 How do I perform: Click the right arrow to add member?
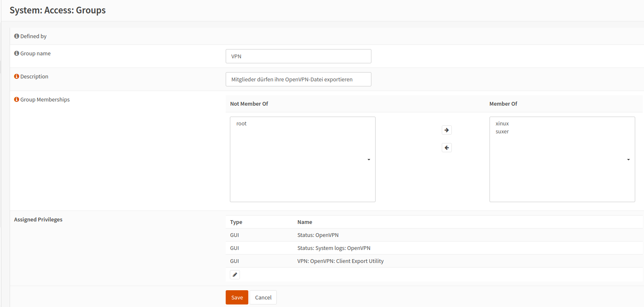tap(446, 130)
